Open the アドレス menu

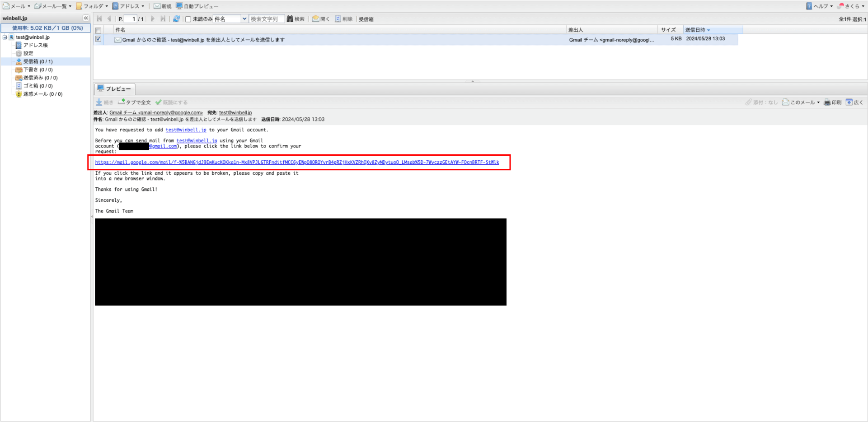click(128, 6)
